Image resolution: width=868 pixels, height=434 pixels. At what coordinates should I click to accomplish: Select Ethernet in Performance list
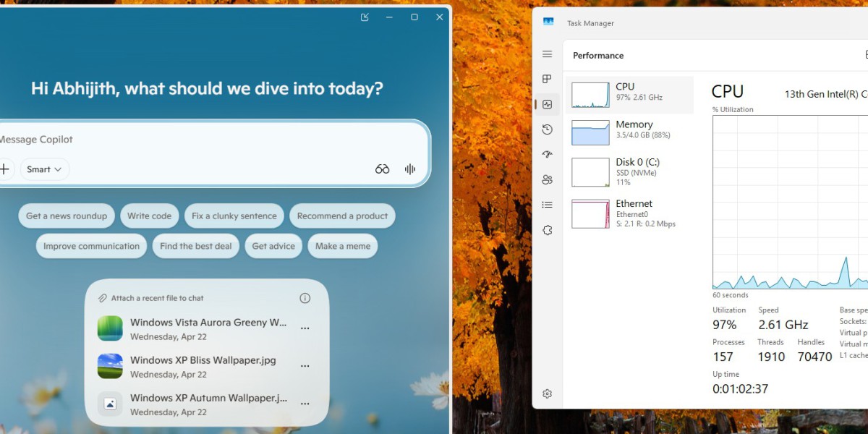click(629, 213)
